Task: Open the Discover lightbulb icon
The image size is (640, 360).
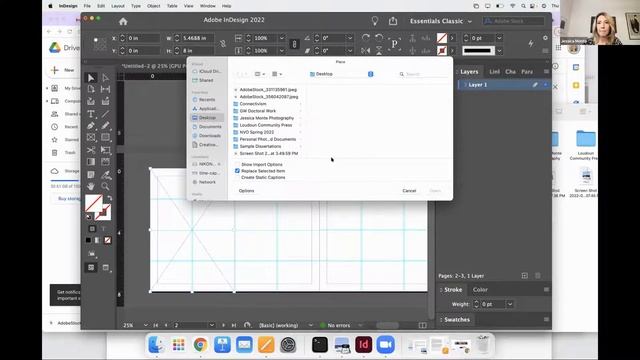Action: tap(375, 21)
